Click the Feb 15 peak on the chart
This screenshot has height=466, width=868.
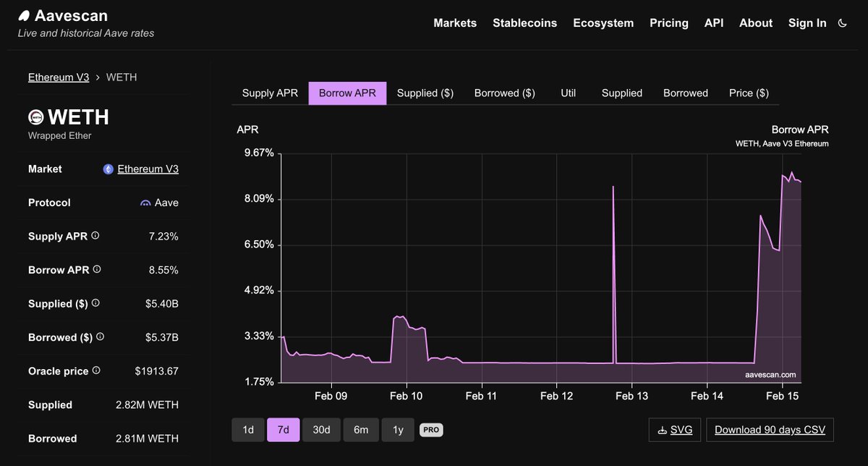coord(791,173)
